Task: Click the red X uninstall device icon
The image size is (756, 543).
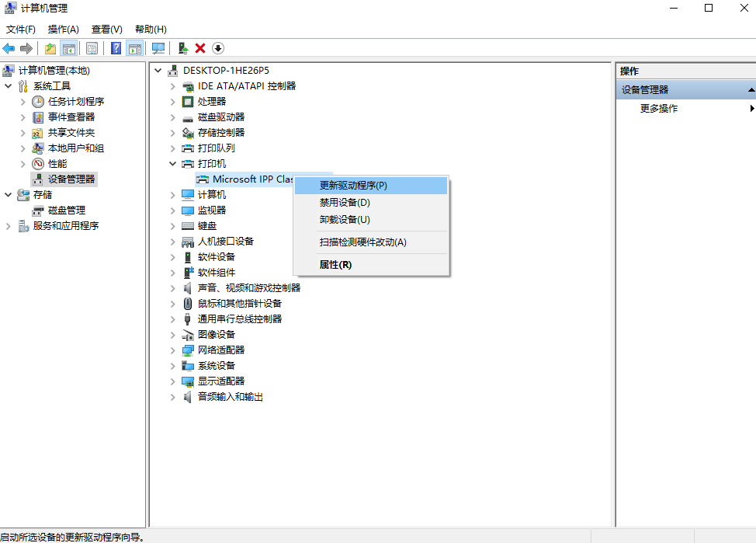Action: tap(200, 48)
